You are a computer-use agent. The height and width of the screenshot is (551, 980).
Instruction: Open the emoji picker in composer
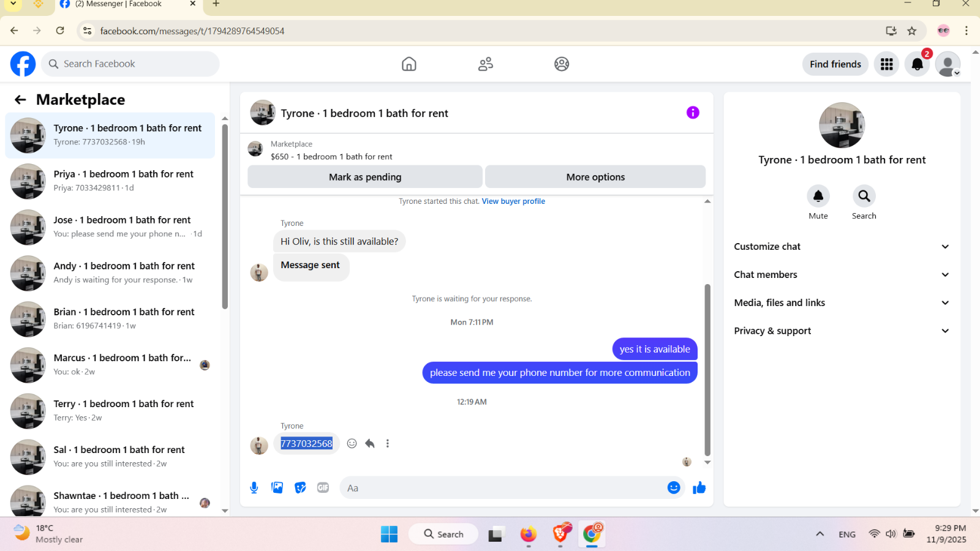(x=674, y=488)
